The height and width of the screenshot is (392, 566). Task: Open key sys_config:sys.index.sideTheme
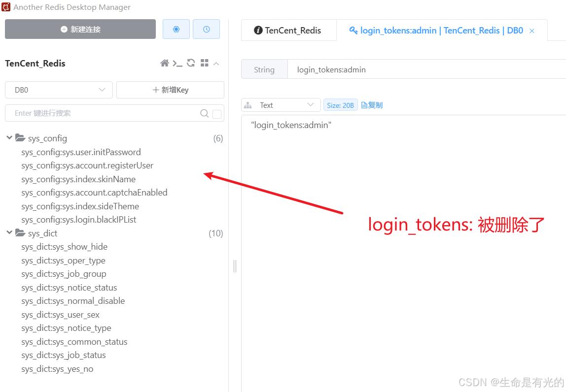tap(80, 206)
